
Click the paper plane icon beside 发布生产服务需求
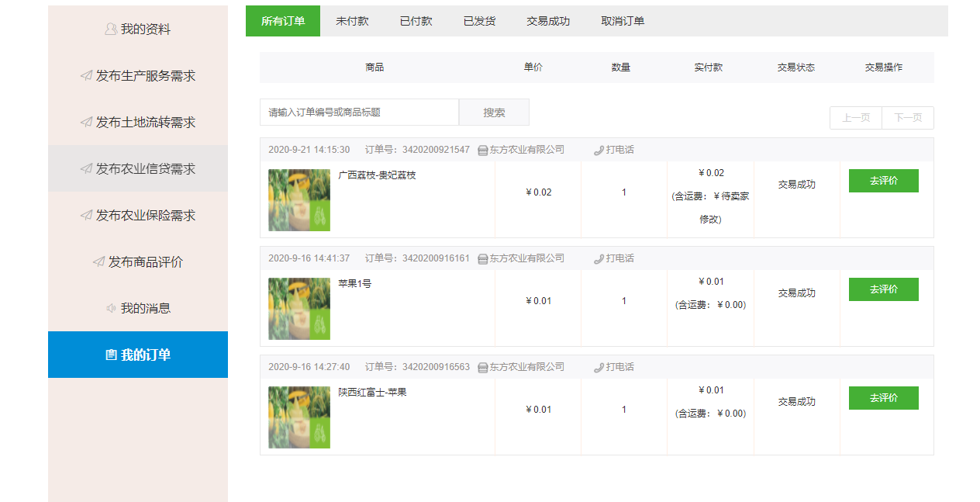pos(86,75)
